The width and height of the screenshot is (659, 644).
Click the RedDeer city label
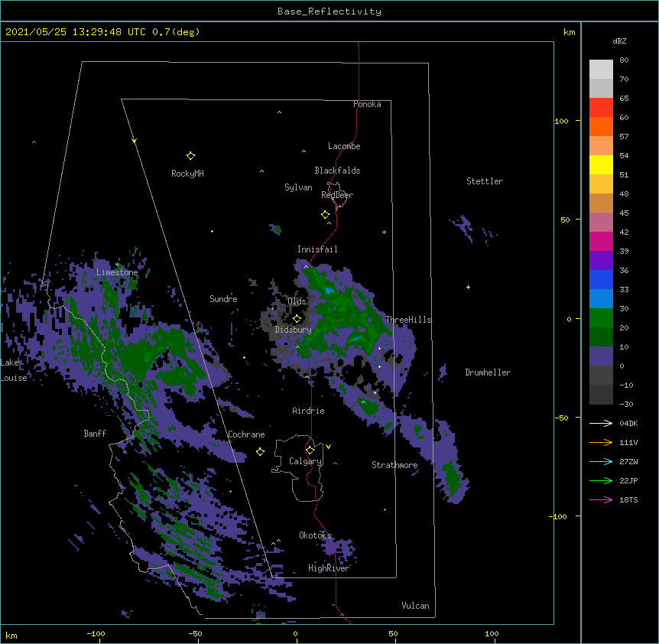coord(337,195)
